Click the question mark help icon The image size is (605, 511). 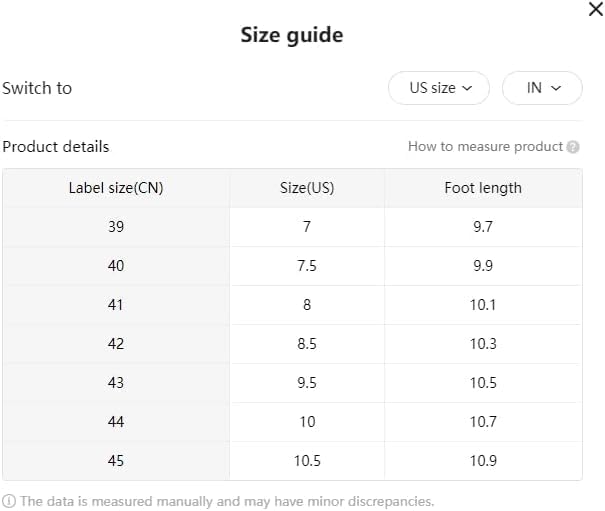point(573,147)
